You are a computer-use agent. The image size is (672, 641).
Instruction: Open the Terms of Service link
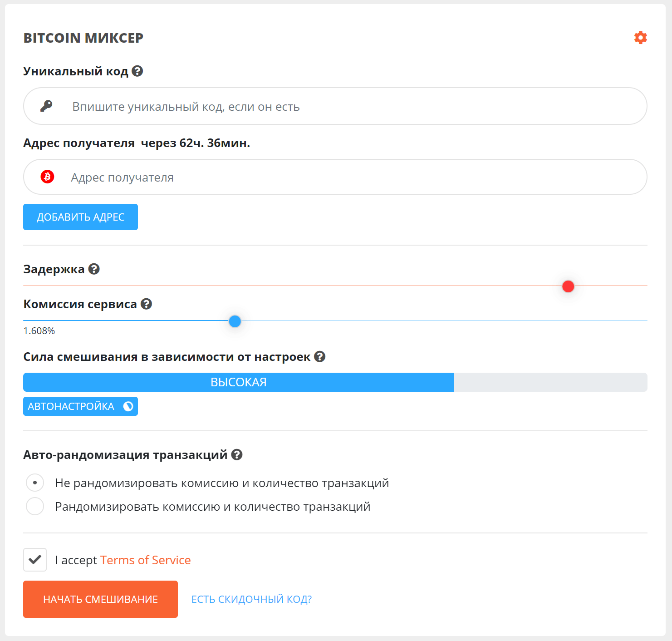[145, 560]
